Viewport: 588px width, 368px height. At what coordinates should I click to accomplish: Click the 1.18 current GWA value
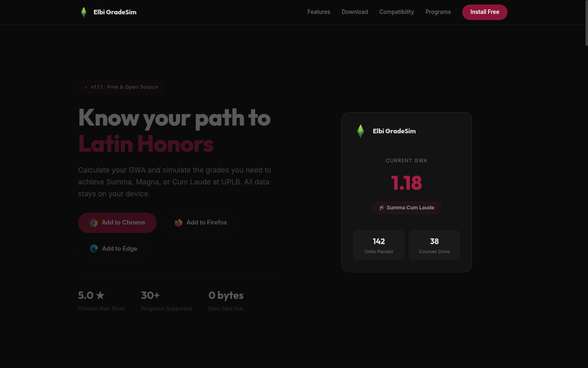[x=406, y=183]
